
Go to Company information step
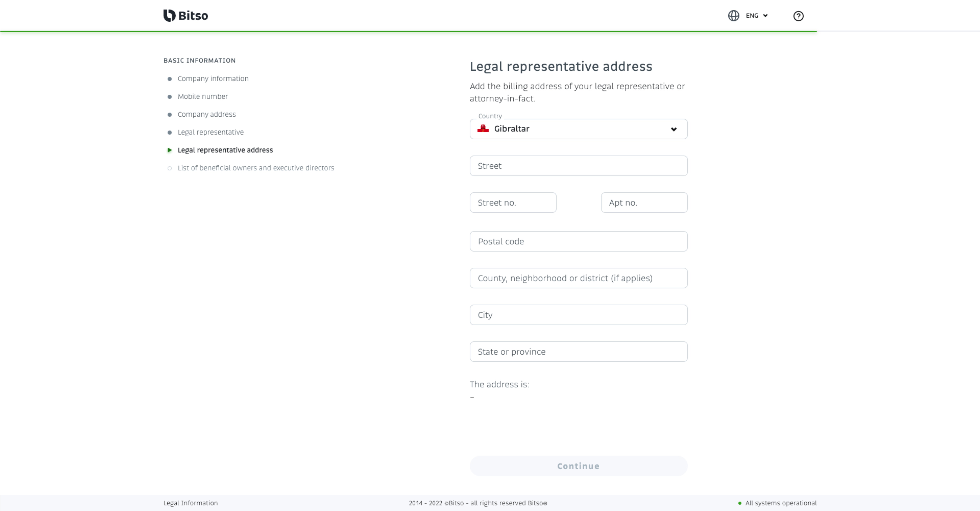pos(213,78)
